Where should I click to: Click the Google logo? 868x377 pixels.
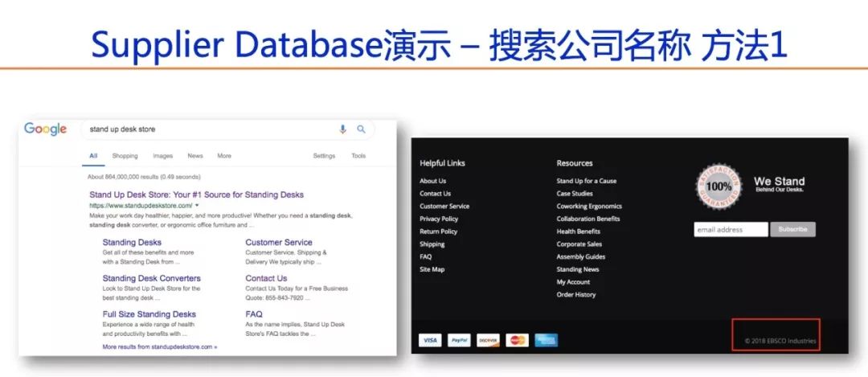(45, 129)
